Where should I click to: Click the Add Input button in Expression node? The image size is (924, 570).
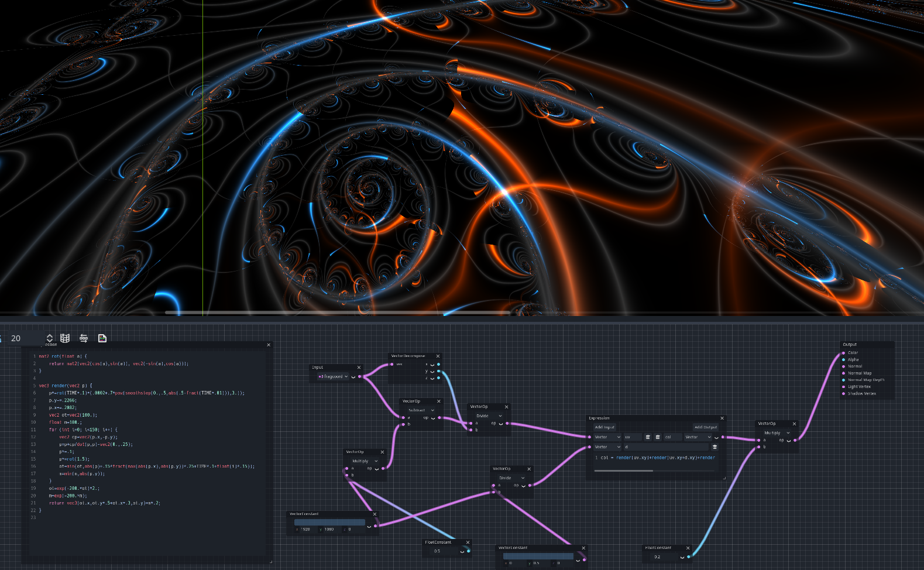pos(604,427)
